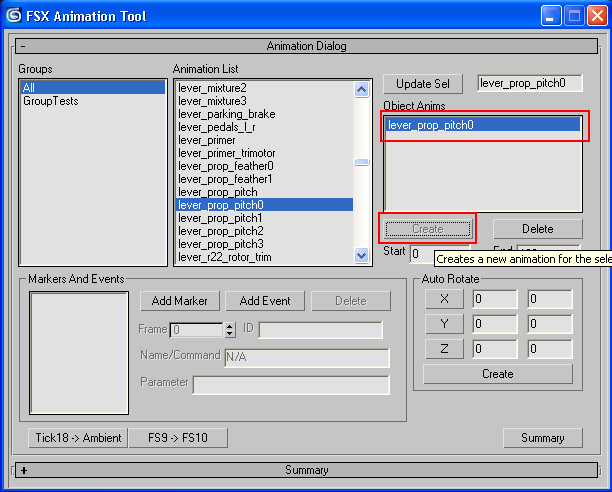Viewport: 612px width, 492px height.
Task: Click the Y axis Auto Rotate button
Action: click(x=444, y=324)
